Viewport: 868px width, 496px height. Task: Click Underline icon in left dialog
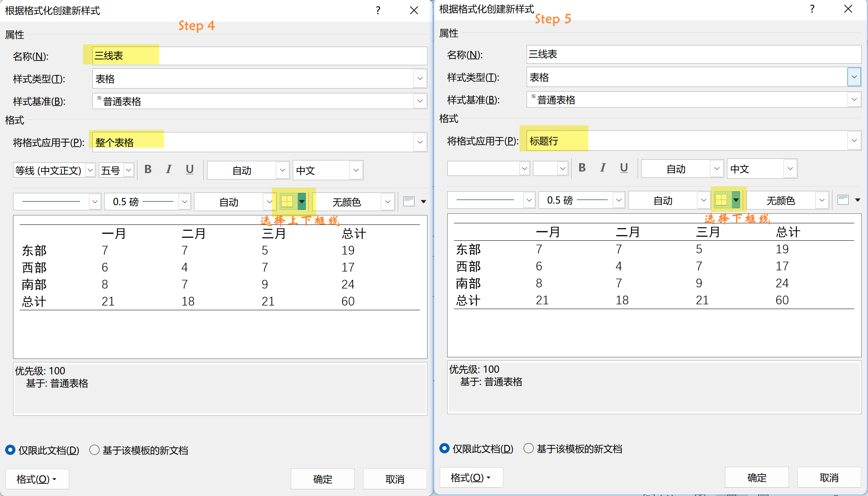[190, 170]
